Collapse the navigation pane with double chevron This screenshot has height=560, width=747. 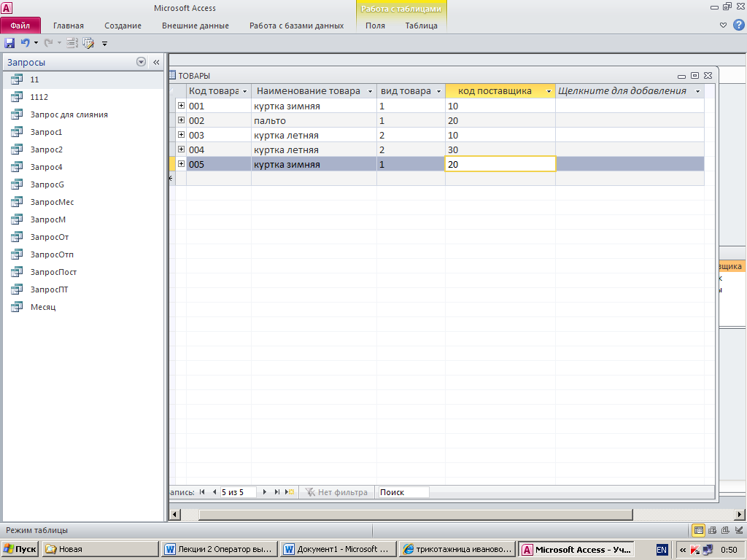point(156,62)
